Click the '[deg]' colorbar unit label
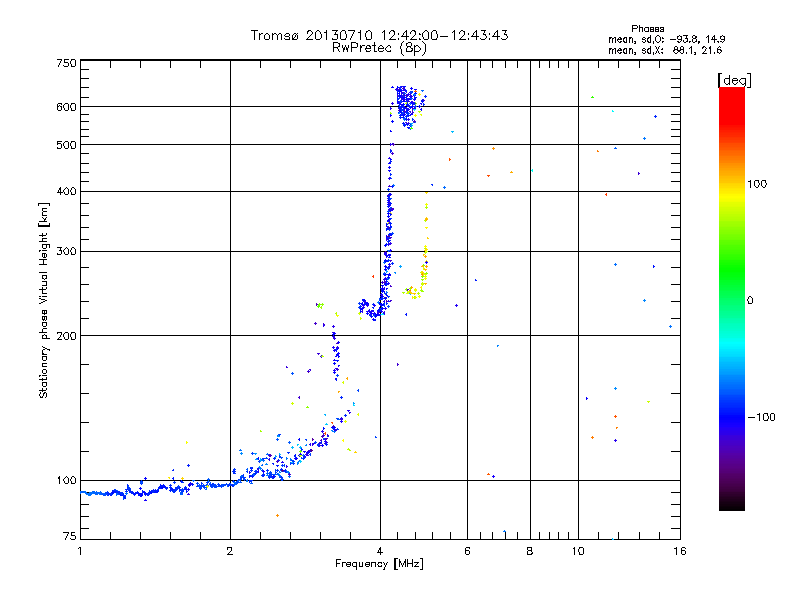This screenshot has width=800, height=600. (734, 80)
